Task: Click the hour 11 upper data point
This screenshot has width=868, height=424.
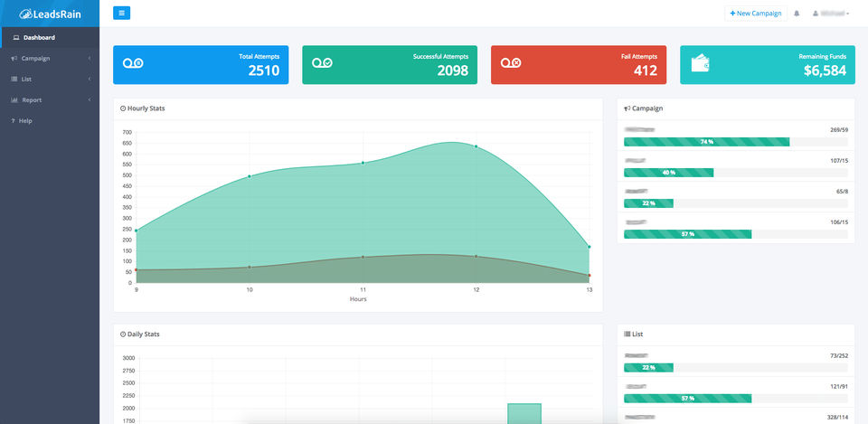Action: click(363, 163)
